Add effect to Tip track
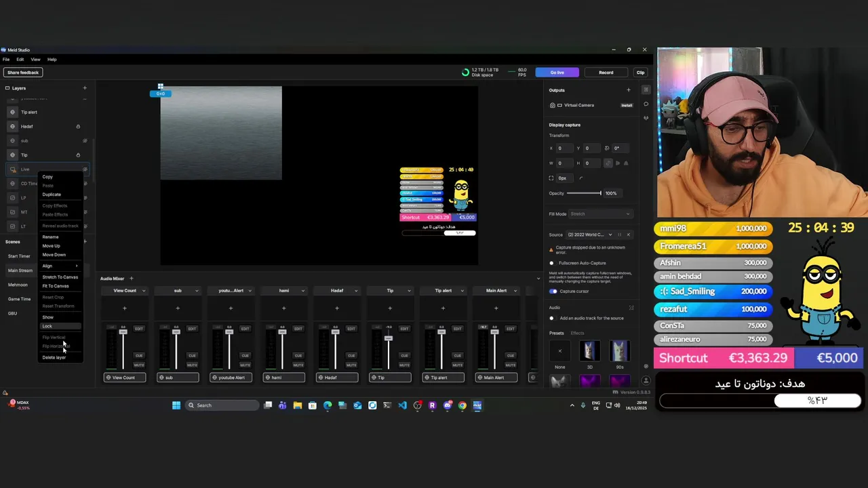The width and height of the screenshot is (868, 488). coord(390,308)
